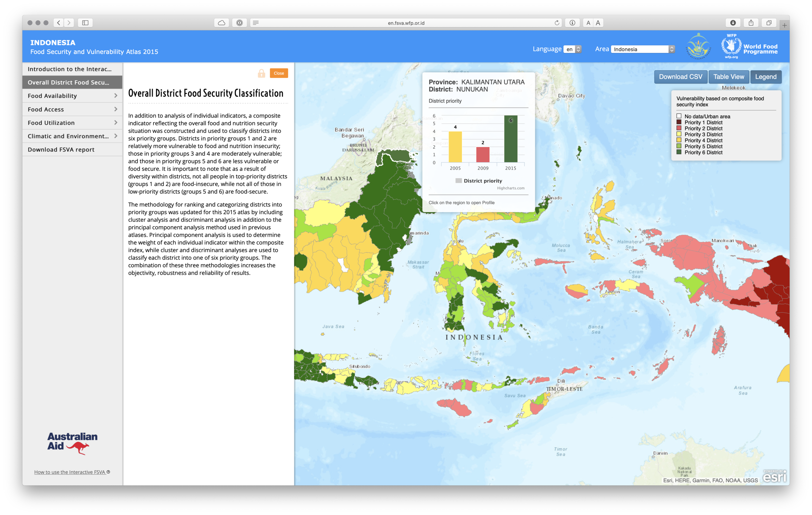This screenshot has height=515, width=812.
Task: Toggle District priority series in chart legend
Action: (x=478, y=181)
